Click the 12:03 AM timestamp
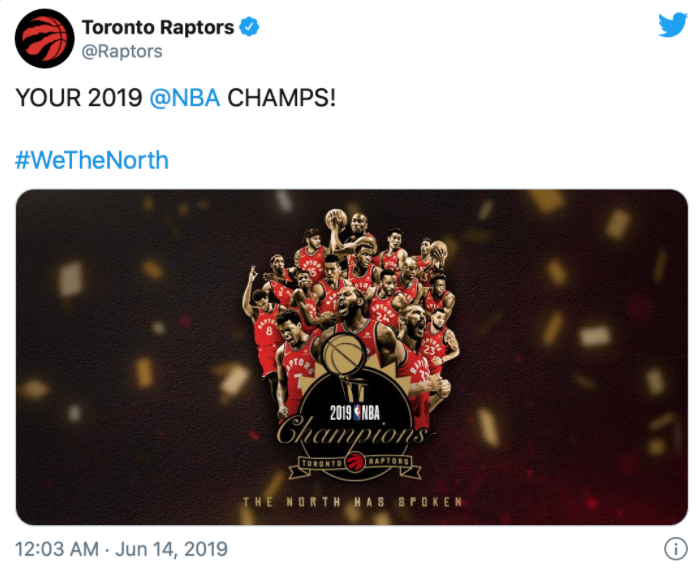The height and width of the screenshot is (571, 699). coord(56,549)
